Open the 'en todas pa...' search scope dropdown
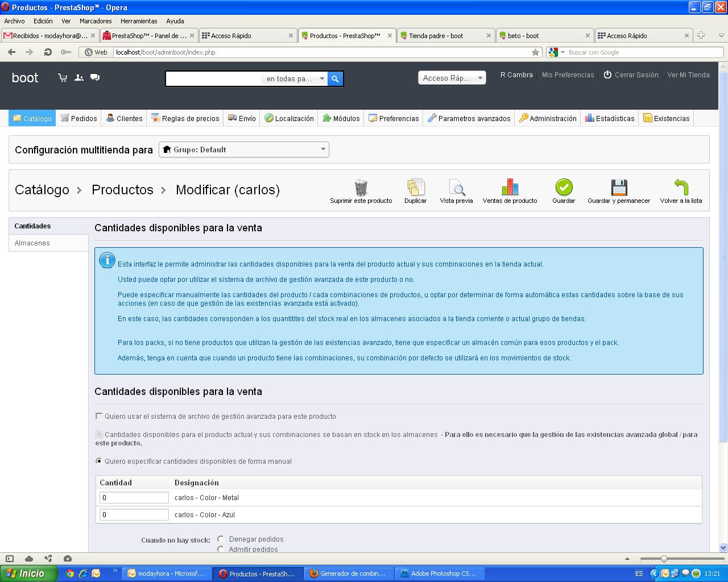Screen dimensions: 728x582 point(296,79)
